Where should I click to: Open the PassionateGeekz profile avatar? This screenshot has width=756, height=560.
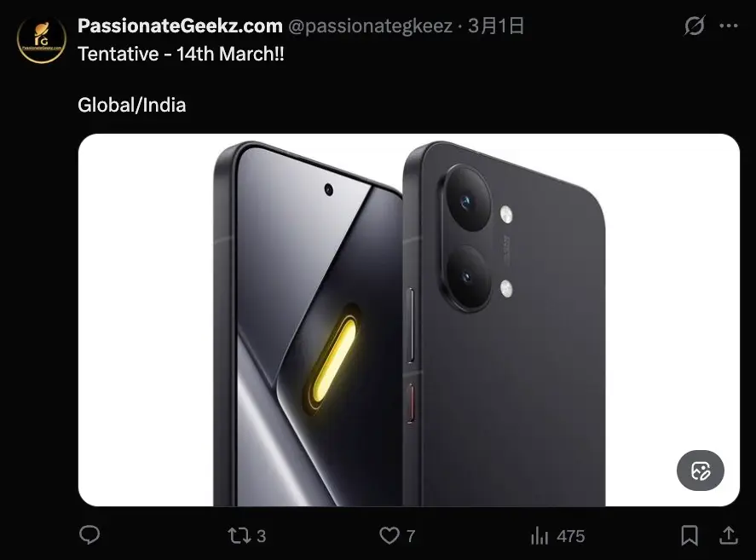coord(42,39)
